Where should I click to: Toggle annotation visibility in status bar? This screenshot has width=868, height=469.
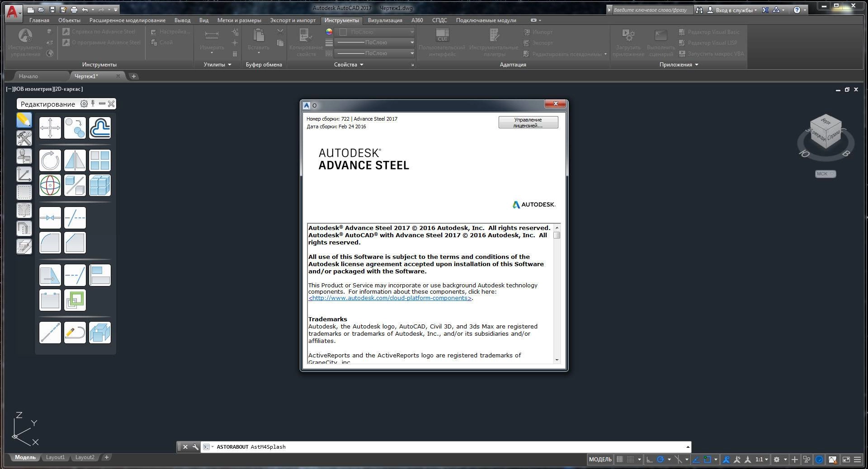pyautogui.click(x=726, y=460)
